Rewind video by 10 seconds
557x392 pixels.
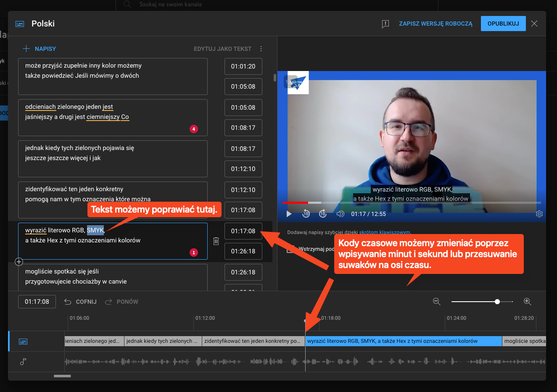pyautogui.click(x=306, y=214)
